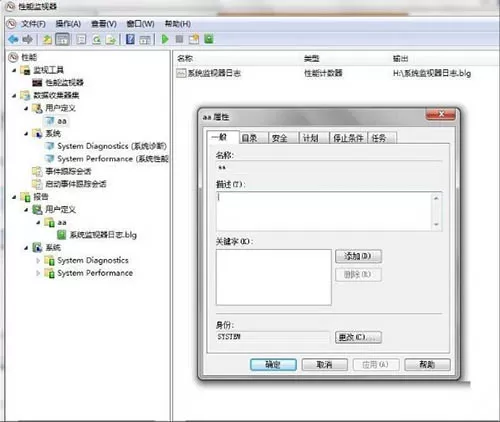500x422 pixels.
Task: Select the 性能 root tree node
Action: (29, 57)
